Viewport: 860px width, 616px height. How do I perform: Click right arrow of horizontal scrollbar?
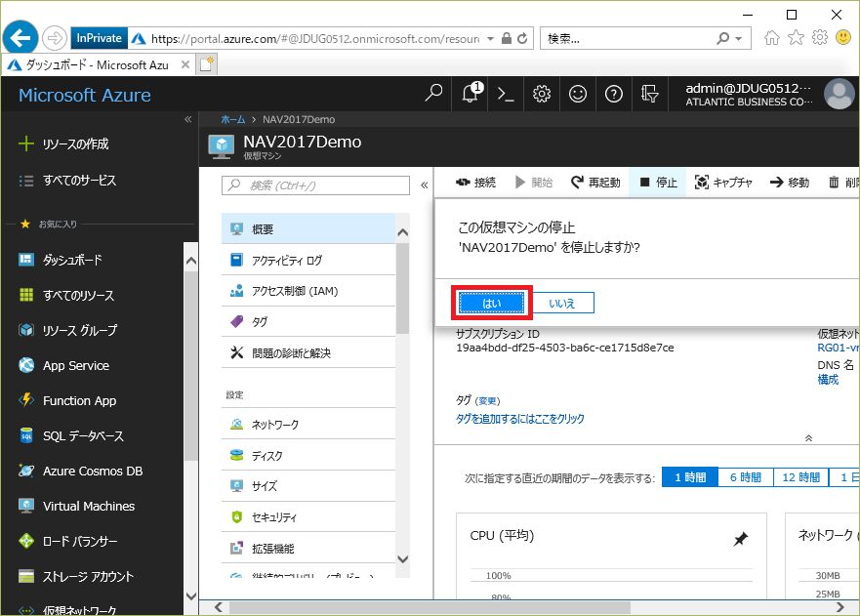pos(840,607)
